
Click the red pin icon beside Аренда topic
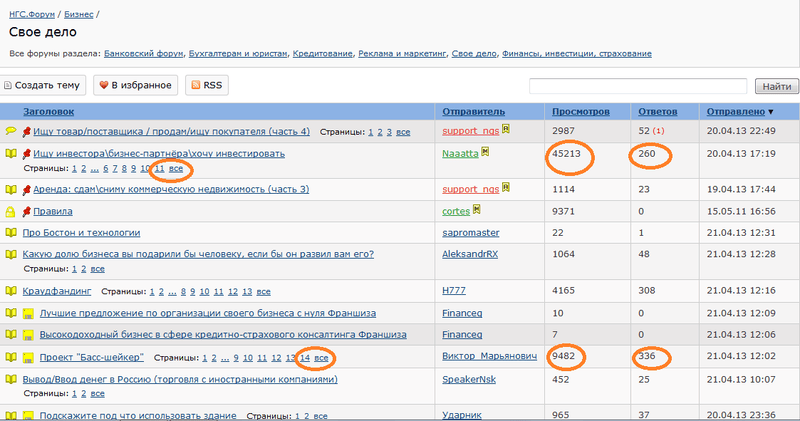coord(27,190)
